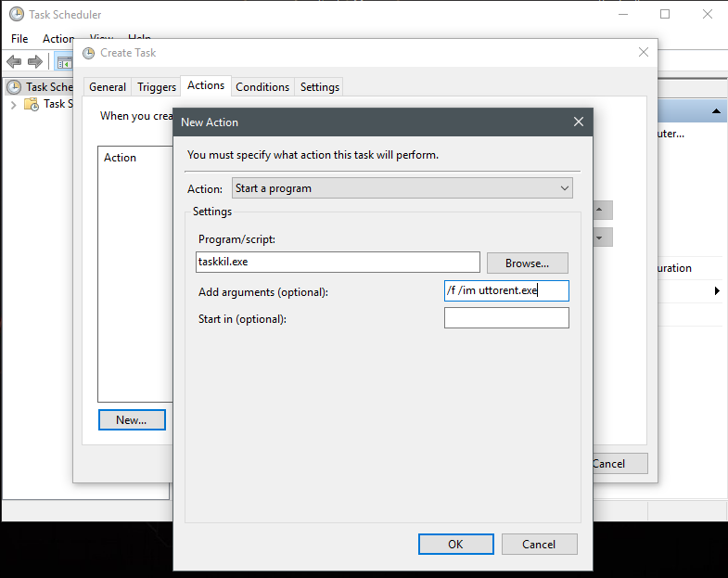Image resolution: width=728 pixels, height=578 pixels.
Task: Expand the Task Scheduler Library tree node
Action: (14, 105)
